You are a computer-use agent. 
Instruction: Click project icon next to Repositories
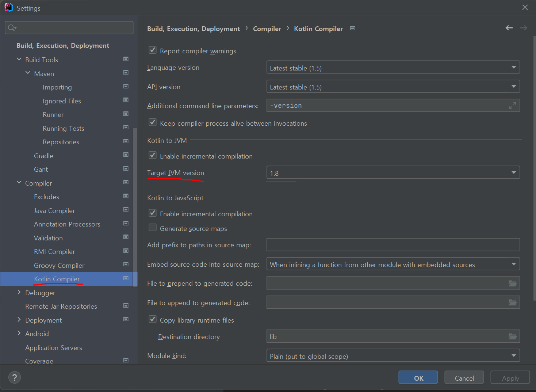[126, 141]
